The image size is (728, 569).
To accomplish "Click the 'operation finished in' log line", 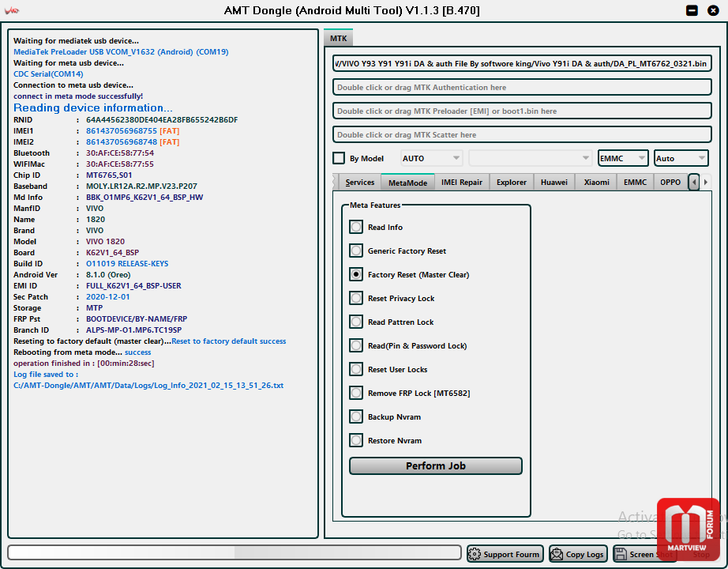I will (84, 363).
